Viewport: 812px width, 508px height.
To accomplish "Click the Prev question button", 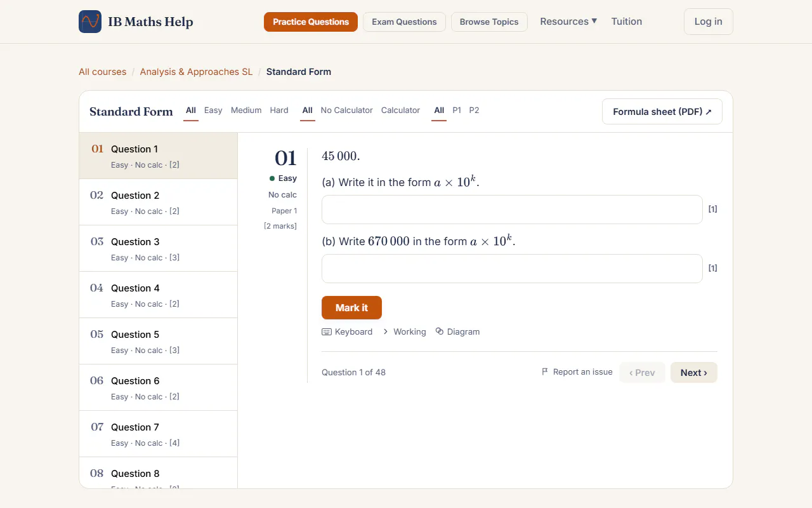I will [642, 373].
